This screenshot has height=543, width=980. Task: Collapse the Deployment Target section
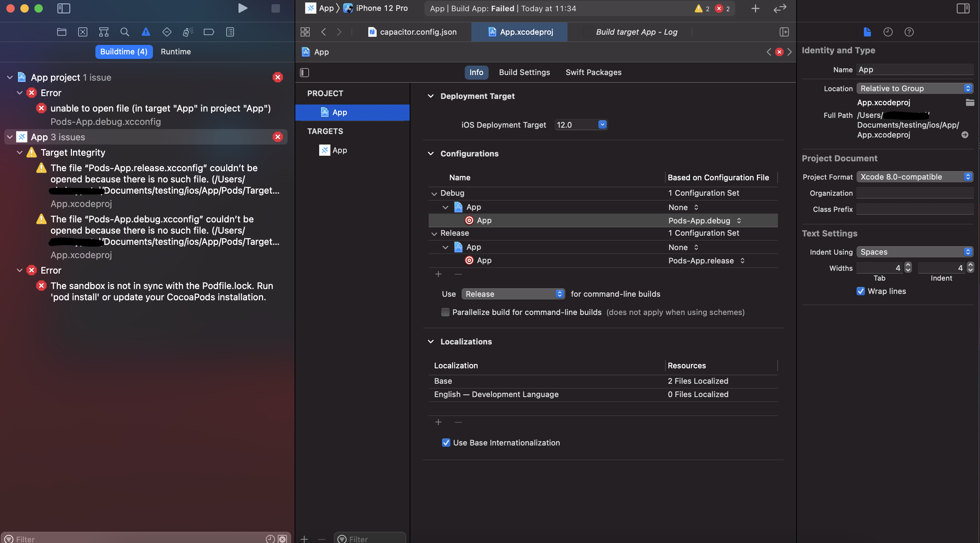431,96
